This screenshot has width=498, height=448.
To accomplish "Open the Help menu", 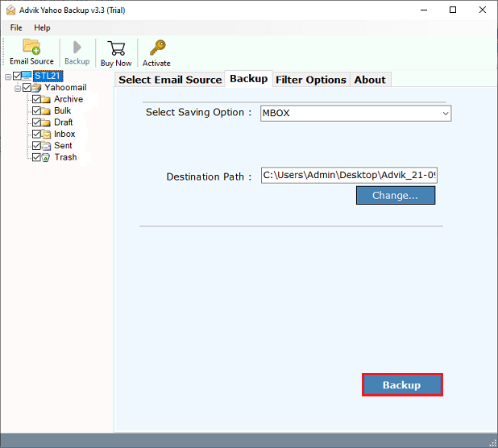I will pyautogui.click(x=42, y=27).
